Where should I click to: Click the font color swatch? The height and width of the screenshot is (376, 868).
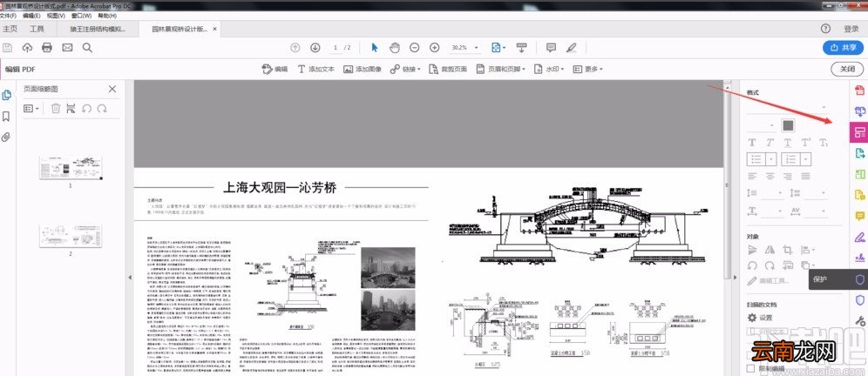point(789,125)
